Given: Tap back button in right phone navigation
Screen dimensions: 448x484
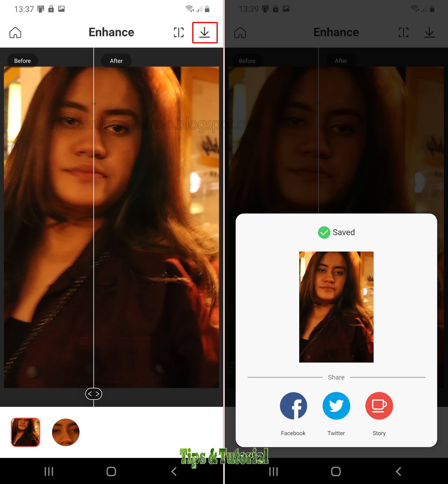Looking at the screenshot, I should click(x=399, y=472).
